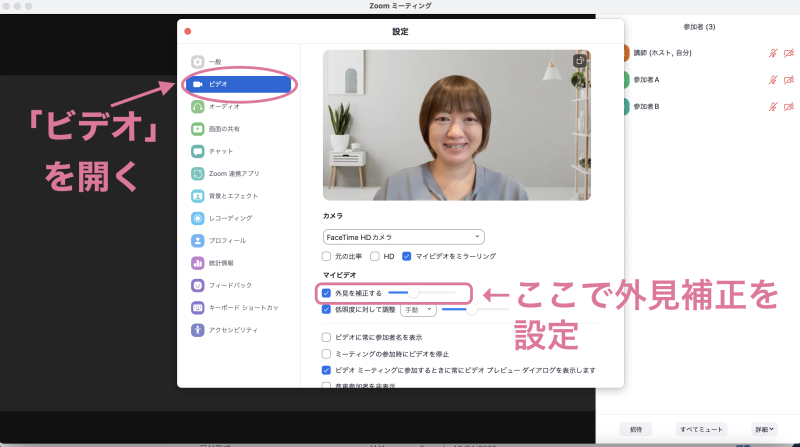
Task: Open the フィードバック icon
Action: (x=197, y=285)
